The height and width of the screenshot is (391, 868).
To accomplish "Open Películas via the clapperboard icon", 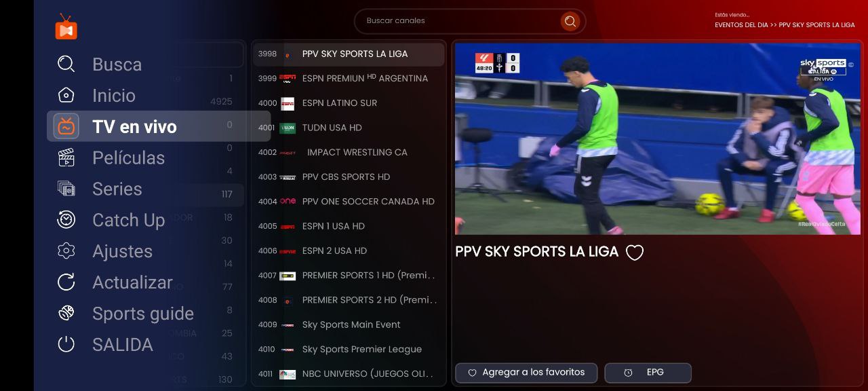I will (x=66, y=157).
